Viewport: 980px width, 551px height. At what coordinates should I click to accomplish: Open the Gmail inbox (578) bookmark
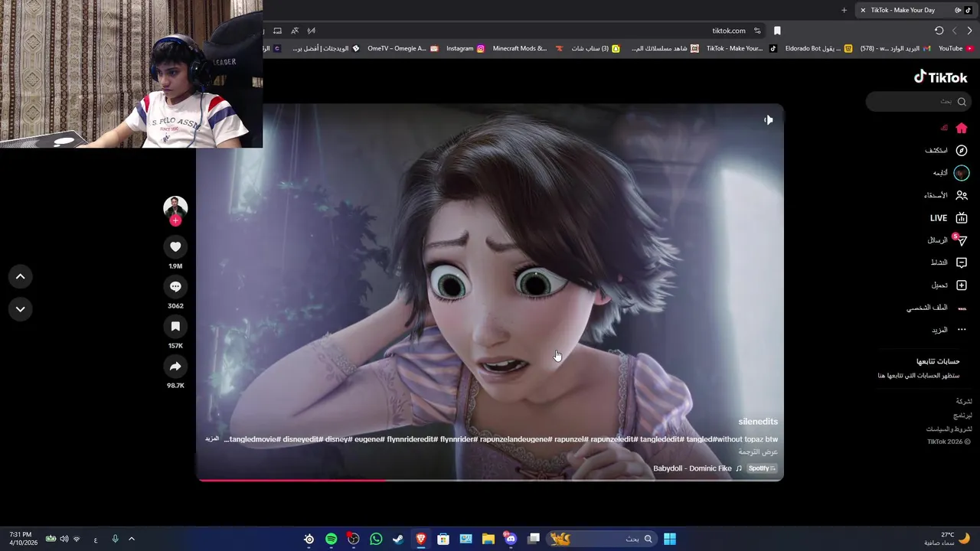(895, 48)
